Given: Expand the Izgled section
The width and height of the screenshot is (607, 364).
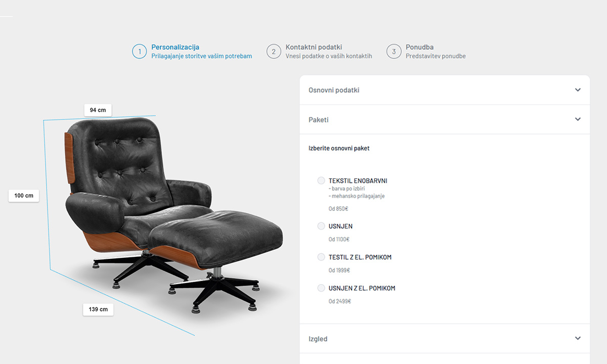Looking at the screenshot, I should click(445, 338).
